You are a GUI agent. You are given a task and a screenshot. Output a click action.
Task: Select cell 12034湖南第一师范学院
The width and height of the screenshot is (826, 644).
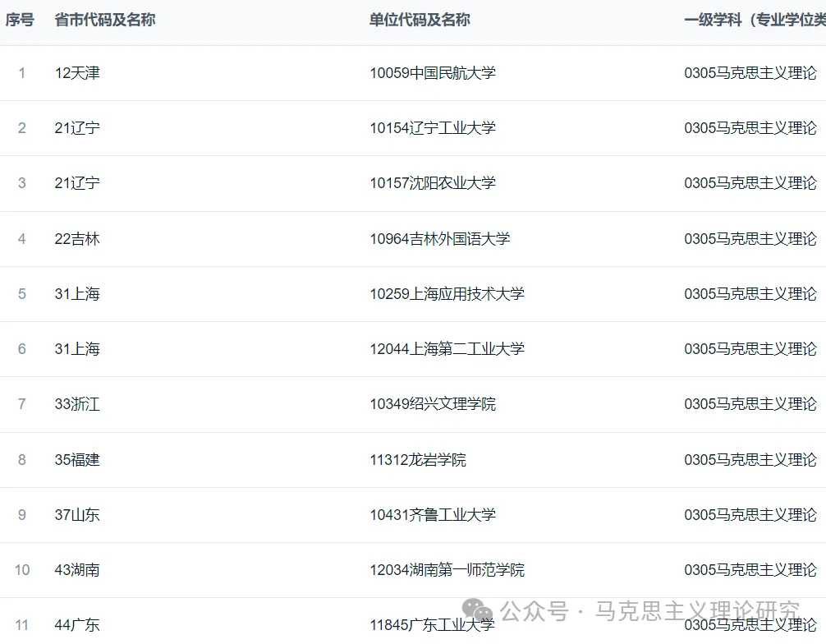447,570
